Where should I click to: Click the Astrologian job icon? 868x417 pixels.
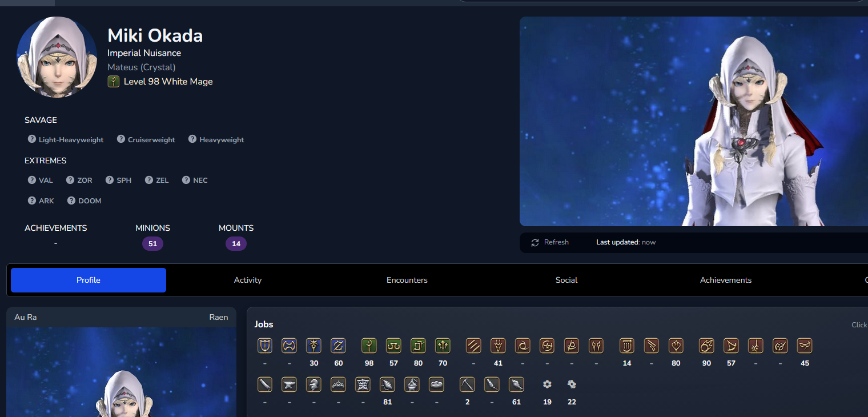pyautogui.click(x=418, y=346)
